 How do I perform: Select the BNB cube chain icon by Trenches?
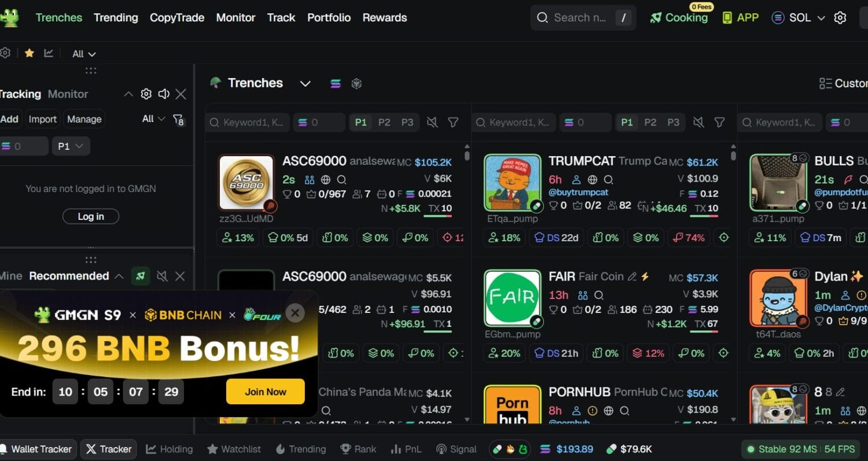point(356,83)
